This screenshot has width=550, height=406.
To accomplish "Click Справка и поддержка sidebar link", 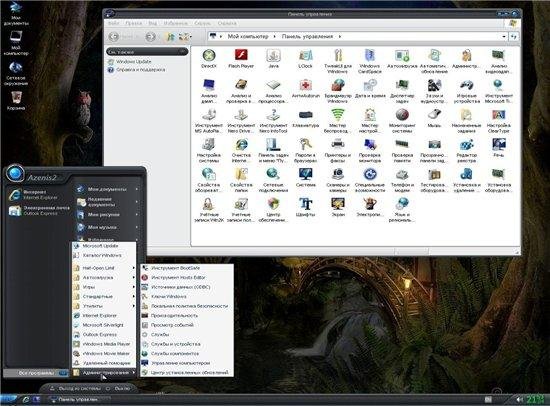I will tap(140, 69).
